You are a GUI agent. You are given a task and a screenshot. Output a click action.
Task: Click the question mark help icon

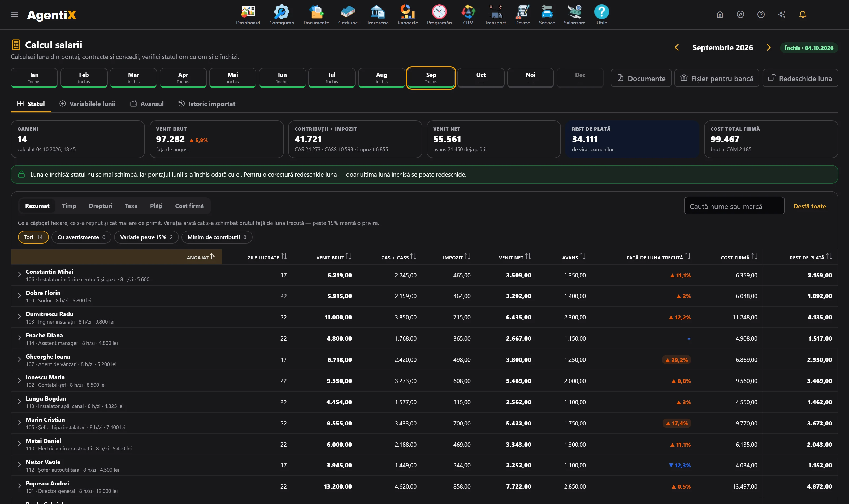click(x=761, y=14)
